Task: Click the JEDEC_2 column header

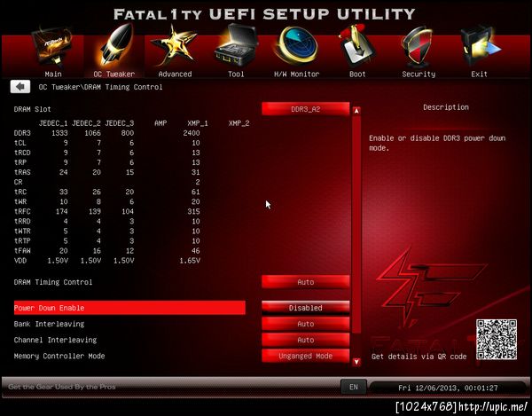Action: tap(86, 123)
